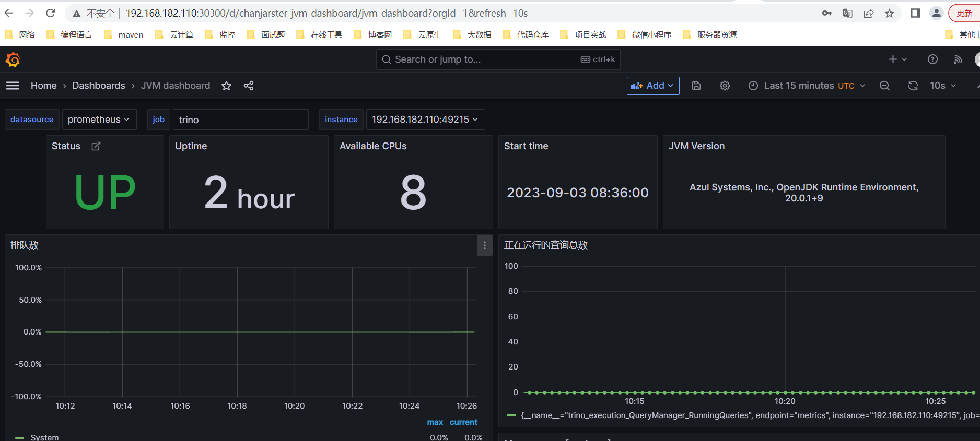Open the 面试题 bookmark folder
The image size is (980, 441).
[x=266, y=34]
